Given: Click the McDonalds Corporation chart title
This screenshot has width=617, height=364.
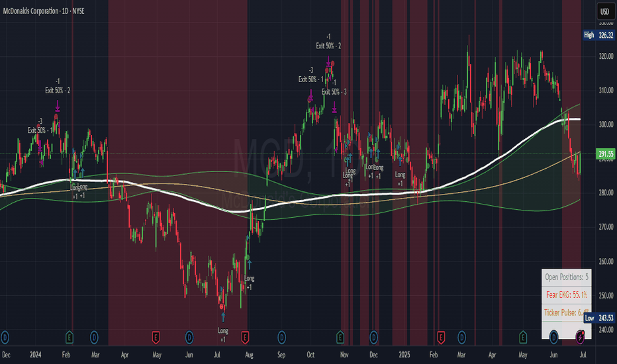Looking at the screenshot, I should 44,11.
